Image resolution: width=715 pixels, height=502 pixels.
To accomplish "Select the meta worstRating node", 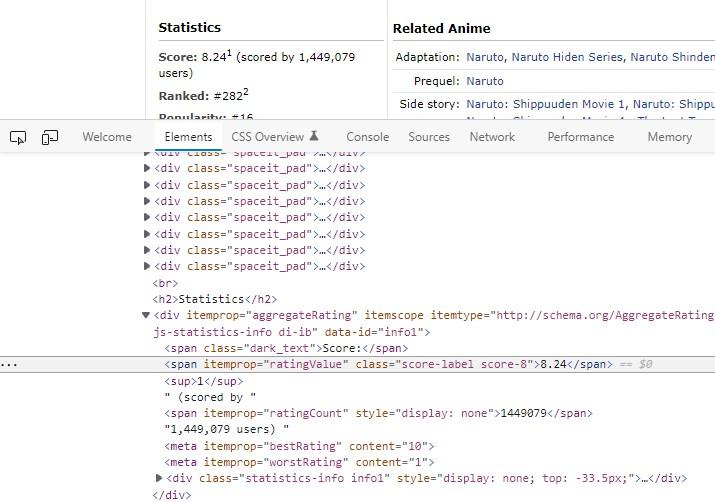I will tap(299, 462).
